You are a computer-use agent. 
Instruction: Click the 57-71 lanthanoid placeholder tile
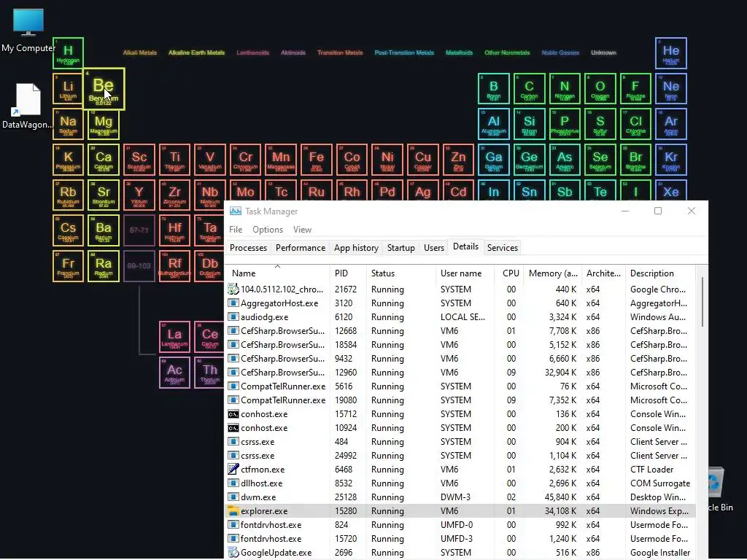(139, 230)
